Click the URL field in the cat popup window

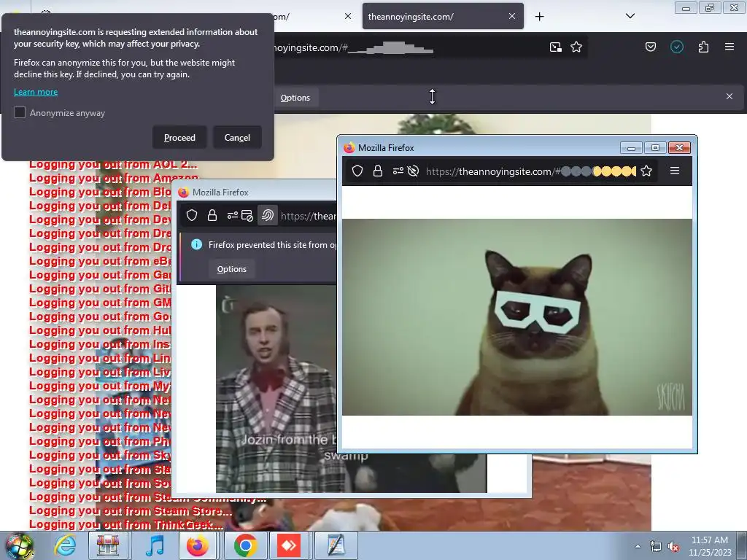coord(531,171)
